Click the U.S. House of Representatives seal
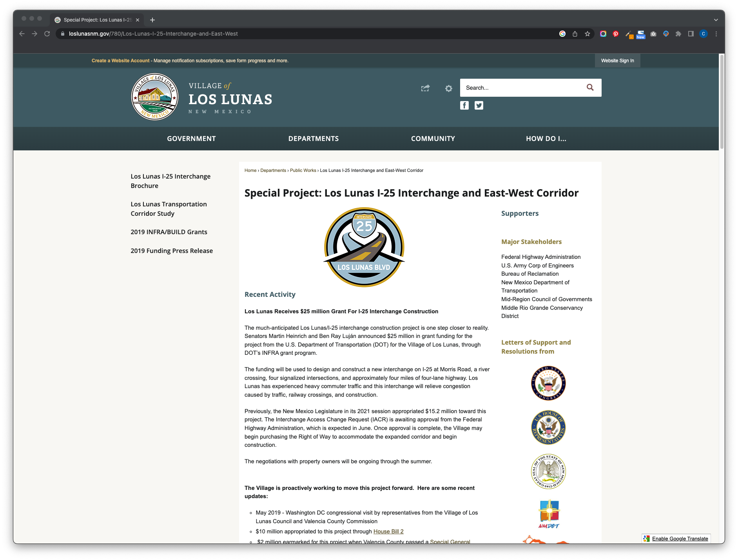This screenshot has height=560, width=738. pyautogui.click(x=548, y=427)
